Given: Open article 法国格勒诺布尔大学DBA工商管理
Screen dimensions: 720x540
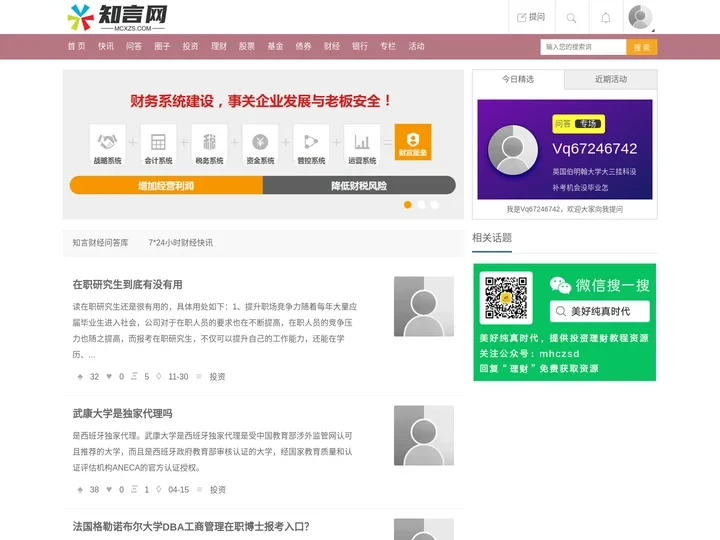Looking at the screenshot, I should click(x=191, y=526).
